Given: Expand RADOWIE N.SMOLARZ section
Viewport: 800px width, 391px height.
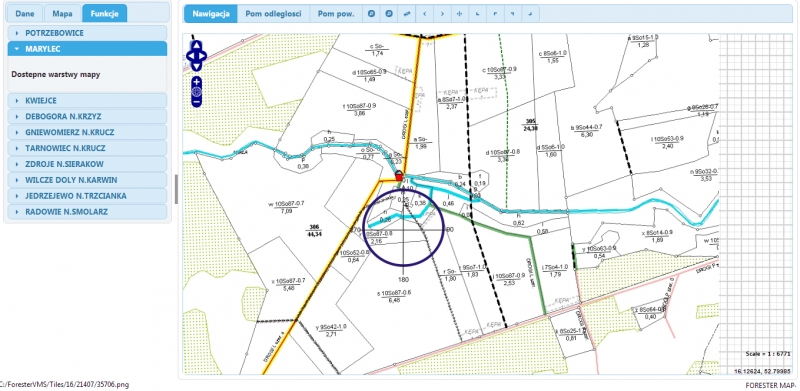Looking at the screenshot, I should tap(87, 211).
